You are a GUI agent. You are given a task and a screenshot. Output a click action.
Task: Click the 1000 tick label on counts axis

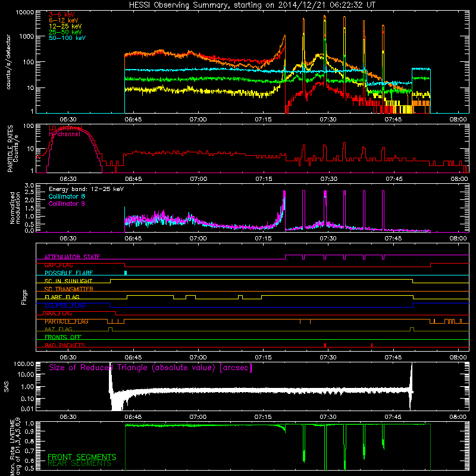tap(27, 36)
